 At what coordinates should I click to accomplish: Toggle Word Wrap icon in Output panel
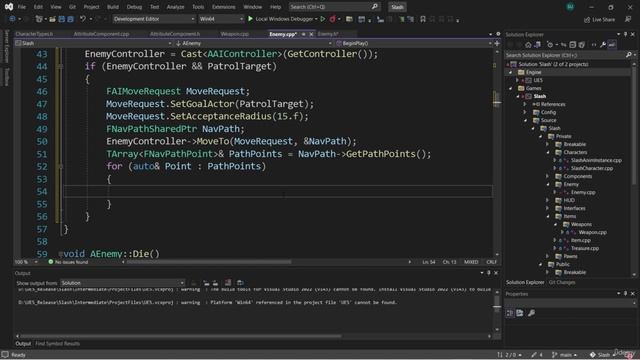240,283
